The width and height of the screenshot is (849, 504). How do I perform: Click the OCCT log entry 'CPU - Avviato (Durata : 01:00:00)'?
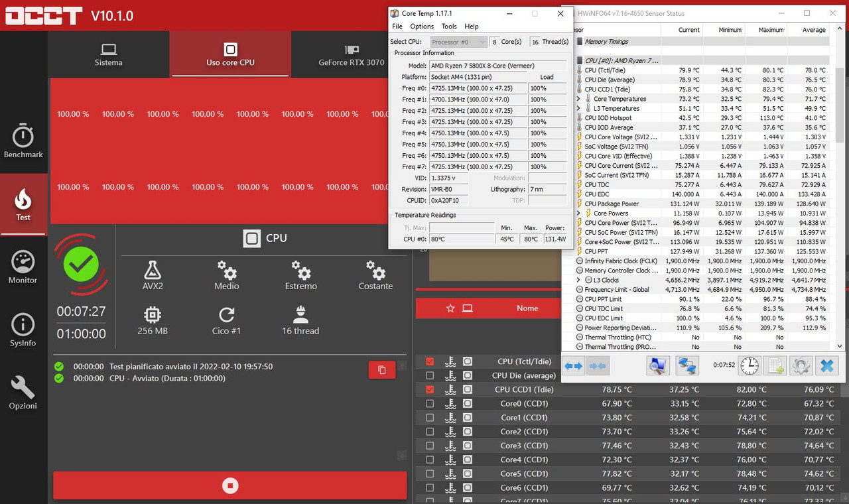167,379
